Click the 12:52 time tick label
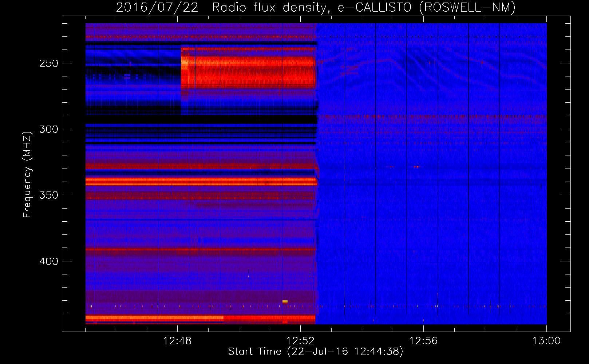The height and width of the screenshot is (364, 589). [300, 341]
